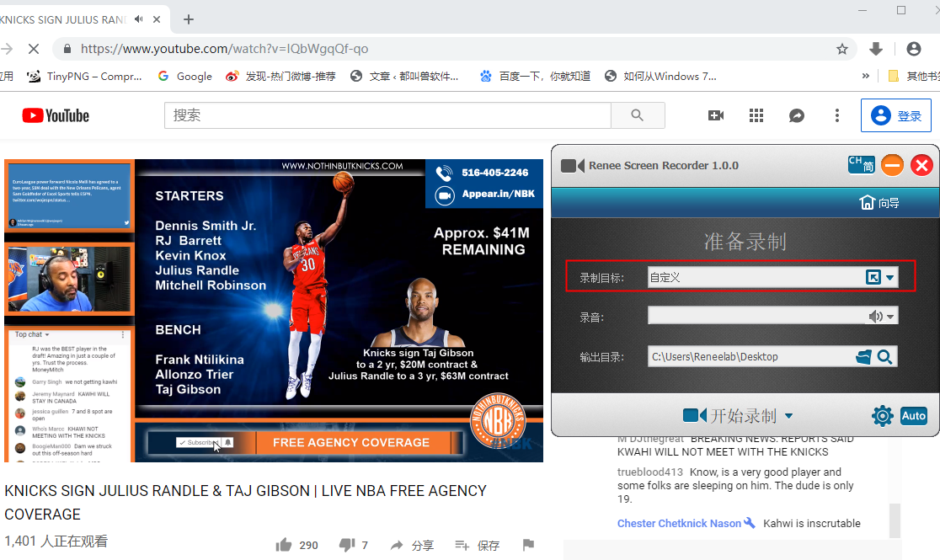This screenshot has height=560, width=940.
Task: Click the address bar URL
Action: click(x=224, y=49)
